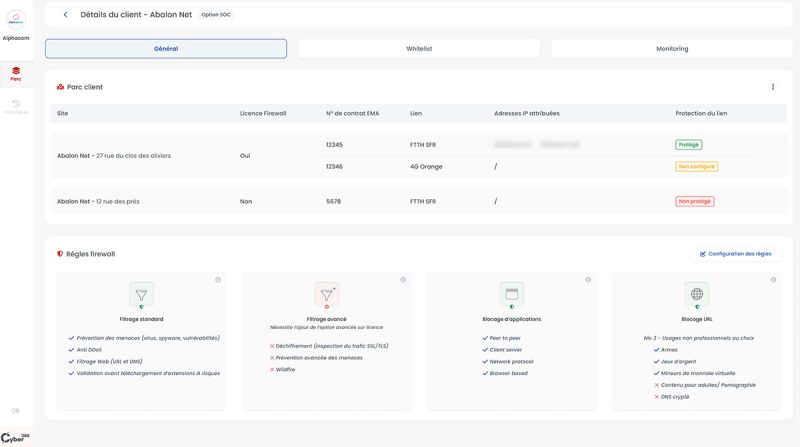Open Parc client three-dot menu
Viewport: 800px width, 447px height.
click(x=773, y=87)
